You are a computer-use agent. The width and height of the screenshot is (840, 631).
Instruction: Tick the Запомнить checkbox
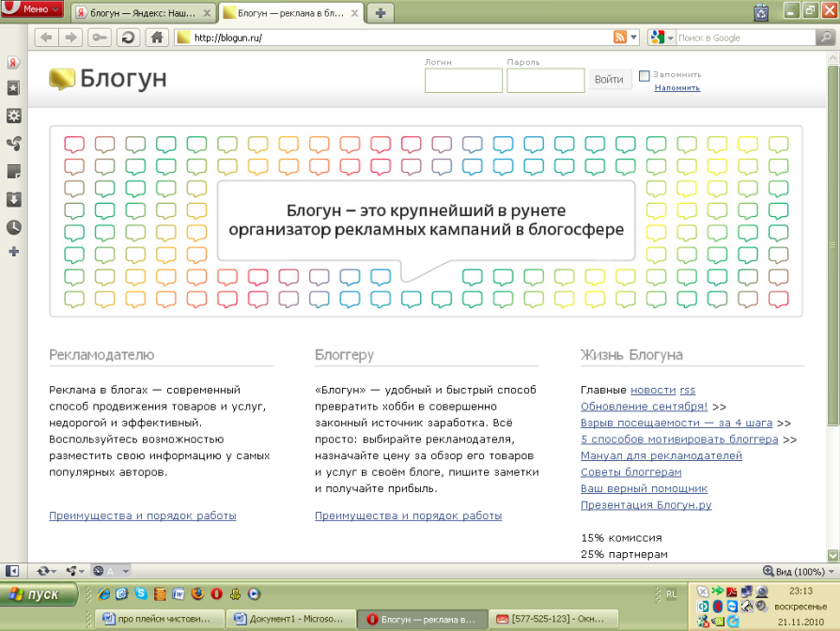[645, 76]
